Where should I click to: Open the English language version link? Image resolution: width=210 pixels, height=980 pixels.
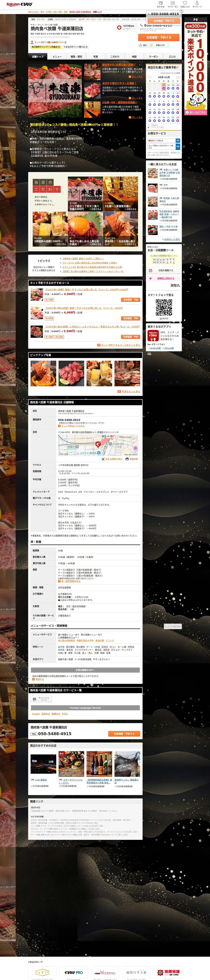36,714
